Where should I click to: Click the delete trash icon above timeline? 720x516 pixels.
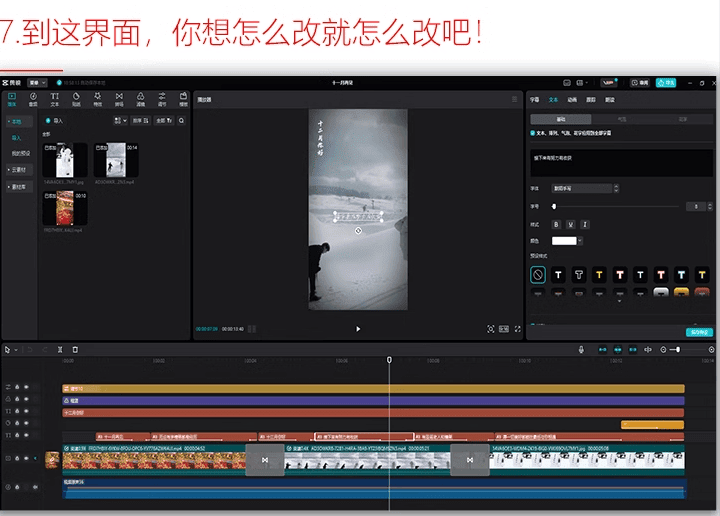click(75, 350)
